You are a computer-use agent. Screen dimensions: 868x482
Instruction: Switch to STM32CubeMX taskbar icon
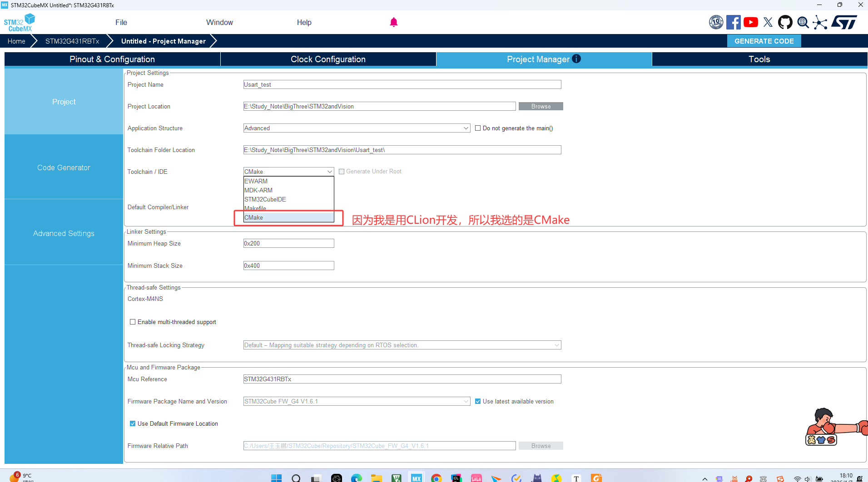416,478
